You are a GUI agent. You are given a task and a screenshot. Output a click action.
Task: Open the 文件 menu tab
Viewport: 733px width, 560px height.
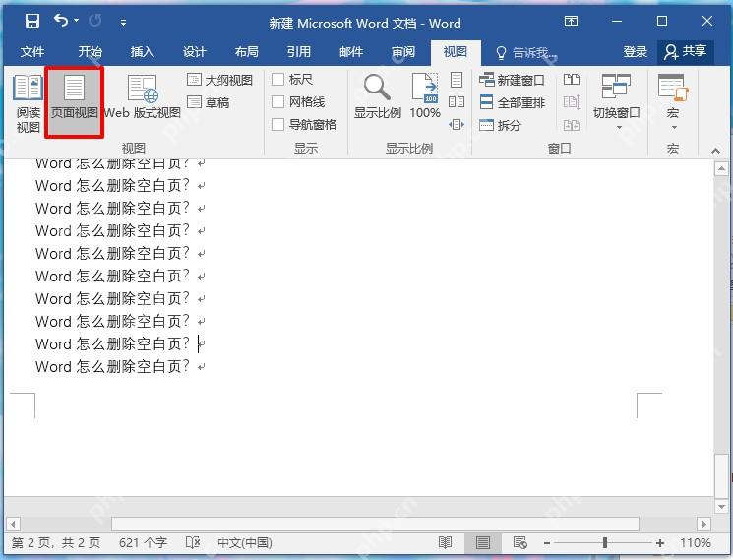32,52
